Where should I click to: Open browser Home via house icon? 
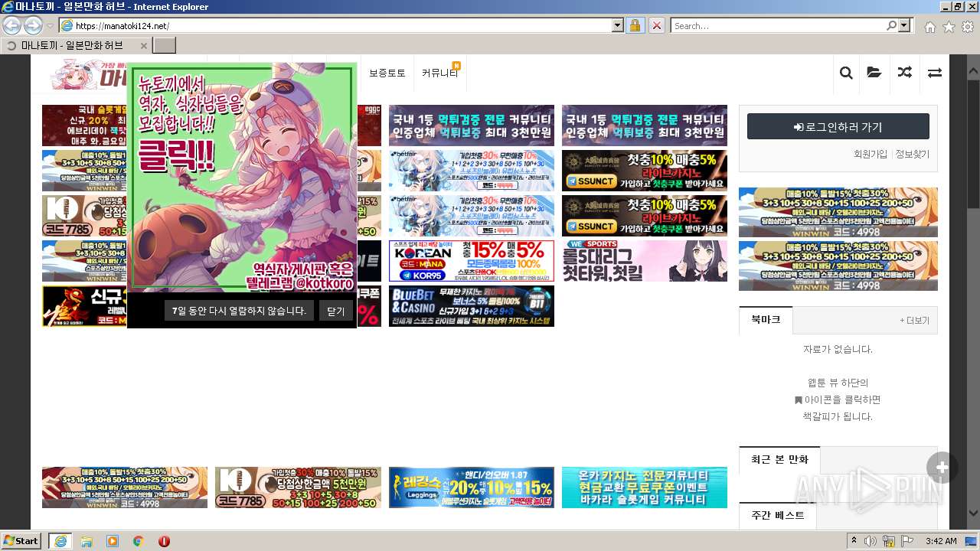coord(929,26)
